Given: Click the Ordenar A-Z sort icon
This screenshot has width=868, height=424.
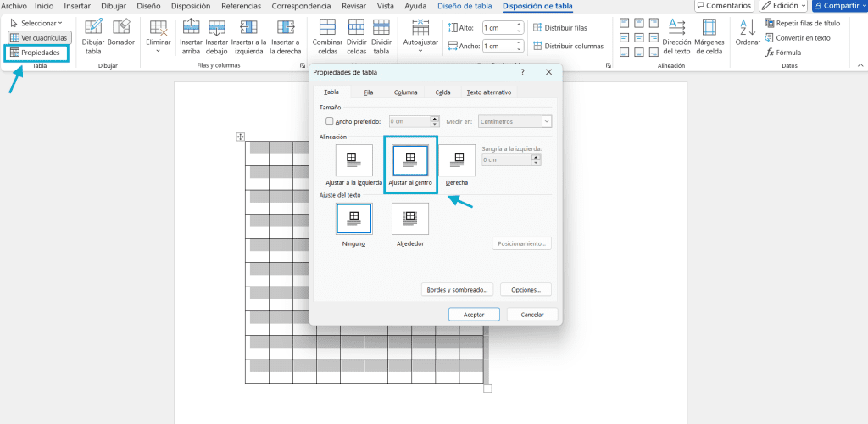Looking at the screenshot, I should pyautogui.click(x=748, y=33).
